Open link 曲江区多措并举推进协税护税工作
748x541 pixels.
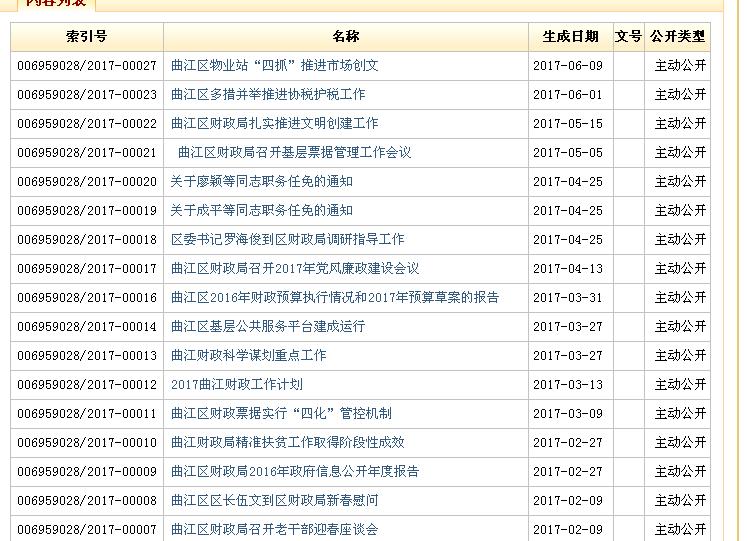coord(268,94)
